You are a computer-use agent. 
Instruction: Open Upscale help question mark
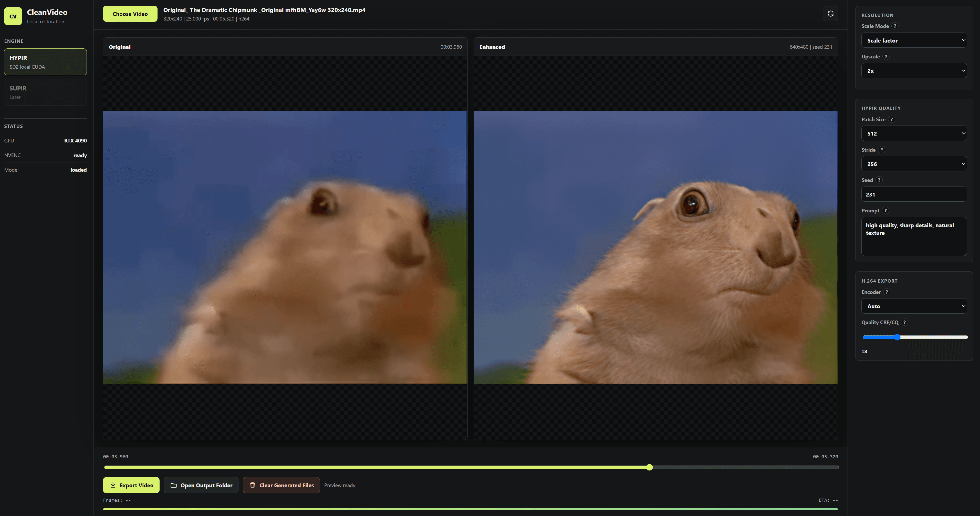(x=886, y=57)
